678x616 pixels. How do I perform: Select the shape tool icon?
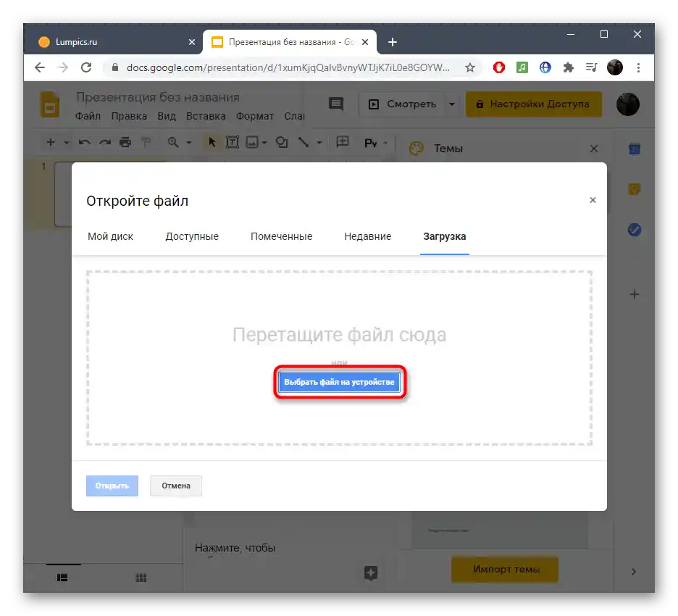click(282, 142)
